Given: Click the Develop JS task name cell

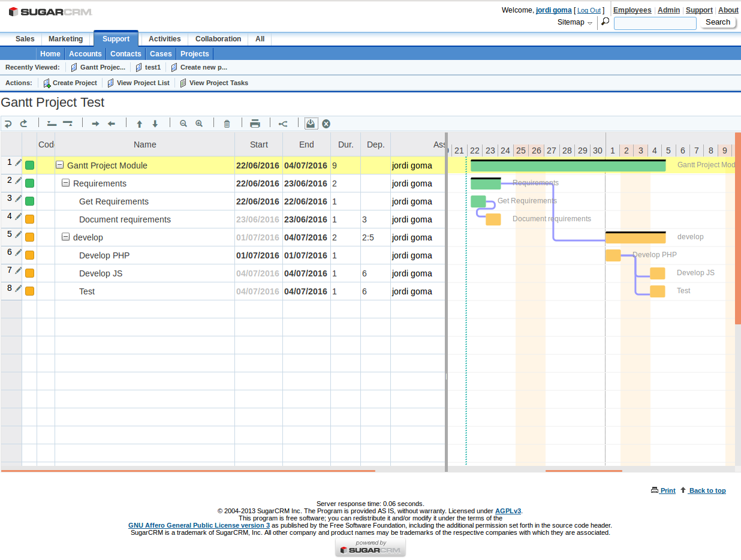Looking at the screenshot, I should [x=145, y=273].
